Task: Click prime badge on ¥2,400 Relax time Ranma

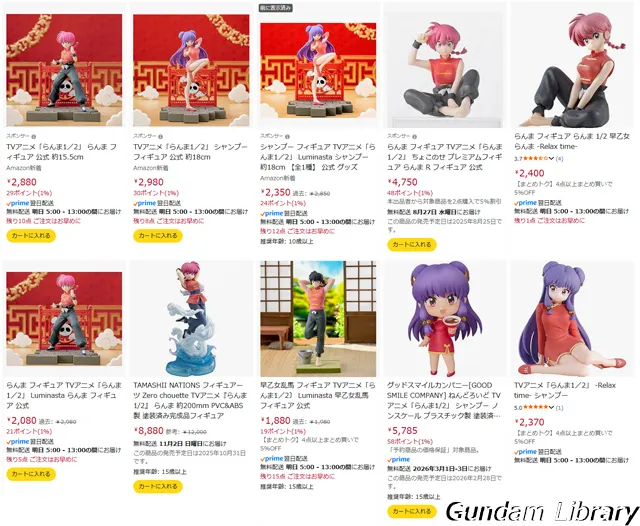Action: (x=525, y=203)
